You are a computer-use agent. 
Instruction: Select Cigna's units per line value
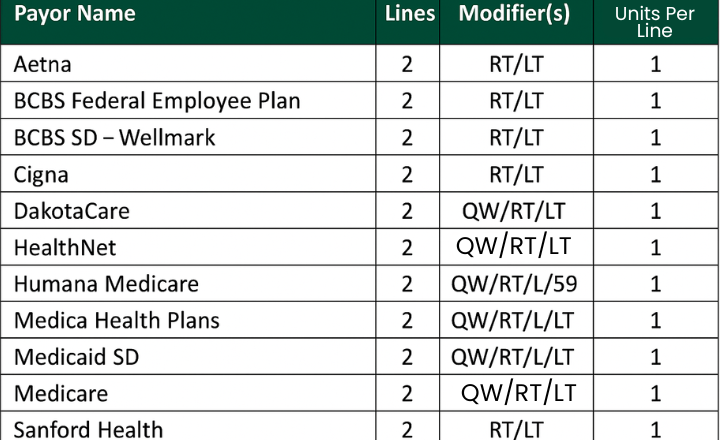[x=655, y=175]
